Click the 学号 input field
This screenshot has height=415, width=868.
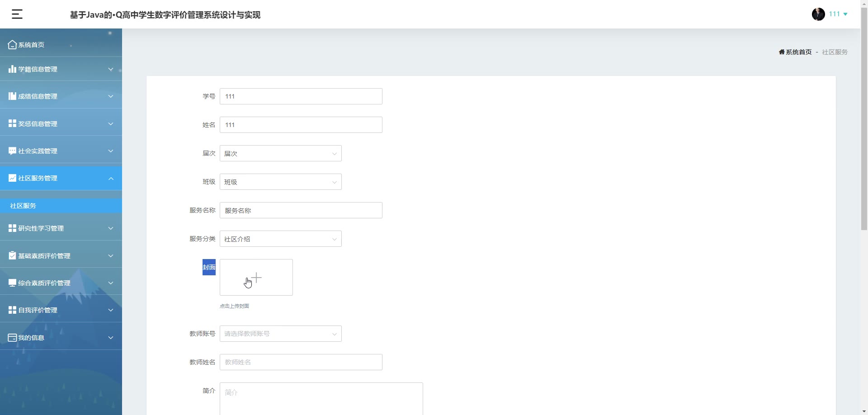tap(301, 96)
